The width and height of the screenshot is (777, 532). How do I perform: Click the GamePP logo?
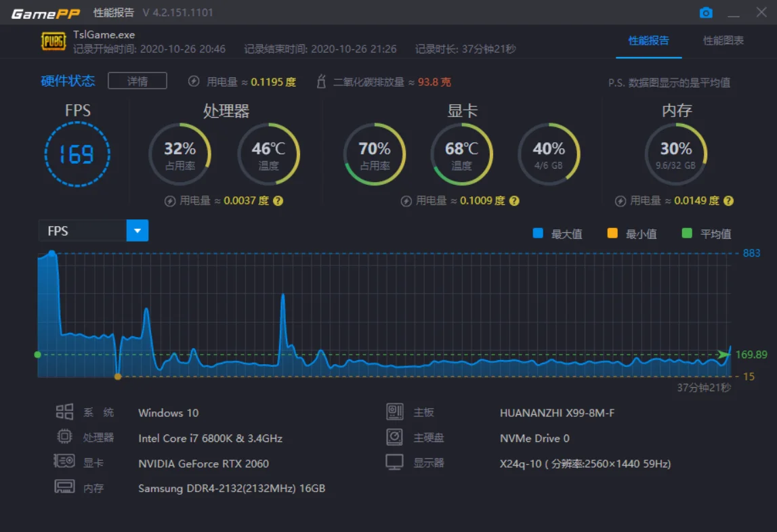[x=45, y=14]
